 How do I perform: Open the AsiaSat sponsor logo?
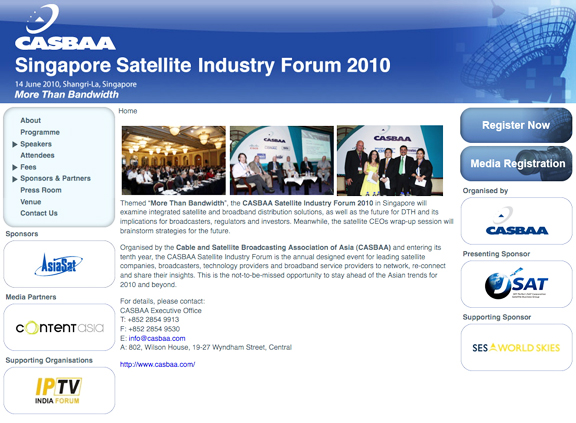[x=59, y=264]
